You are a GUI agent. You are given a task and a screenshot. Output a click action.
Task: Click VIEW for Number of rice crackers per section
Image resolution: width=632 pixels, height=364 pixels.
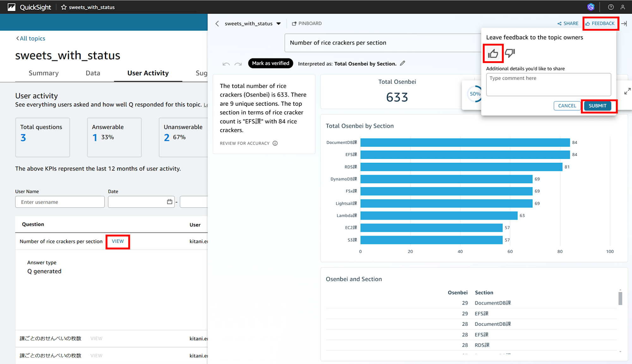[x=118, y=241]
